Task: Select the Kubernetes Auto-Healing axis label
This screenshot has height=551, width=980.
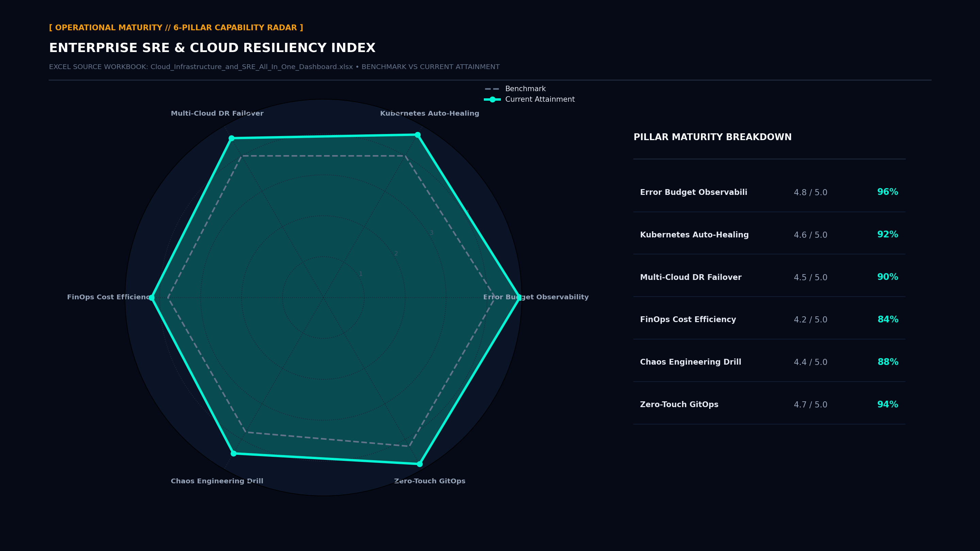Action: pos(429,113)
